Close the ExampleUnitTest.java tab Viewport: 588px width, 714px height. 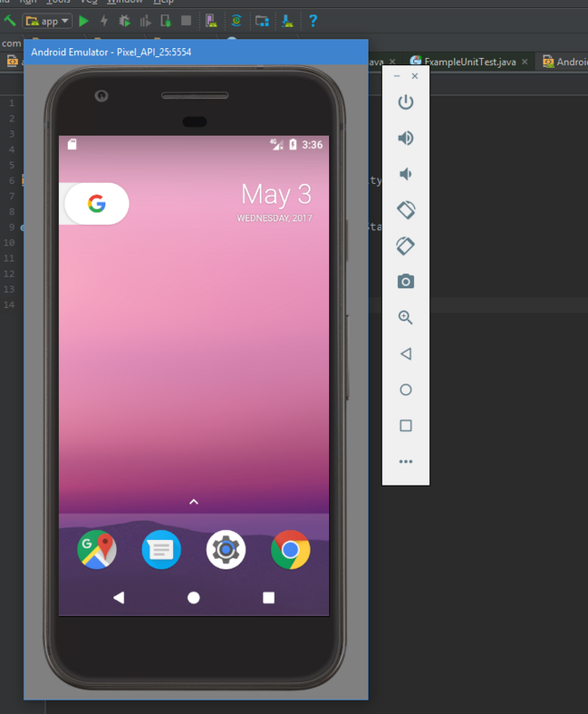[525, 62]
